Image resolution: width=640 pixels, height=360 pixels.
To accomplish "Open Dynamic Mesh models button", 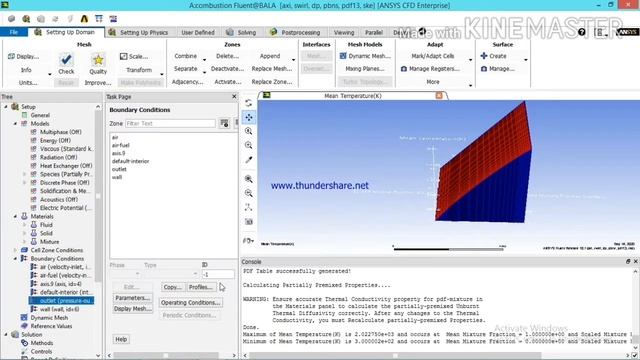I will (x=365, y=56).
